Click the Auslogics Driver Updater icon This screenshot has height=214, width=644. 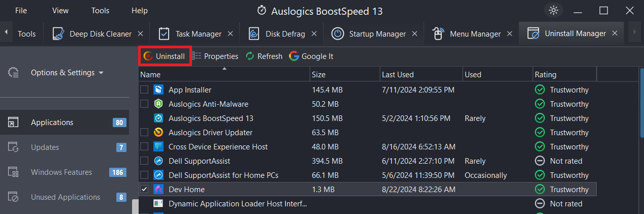pos(158,132)
